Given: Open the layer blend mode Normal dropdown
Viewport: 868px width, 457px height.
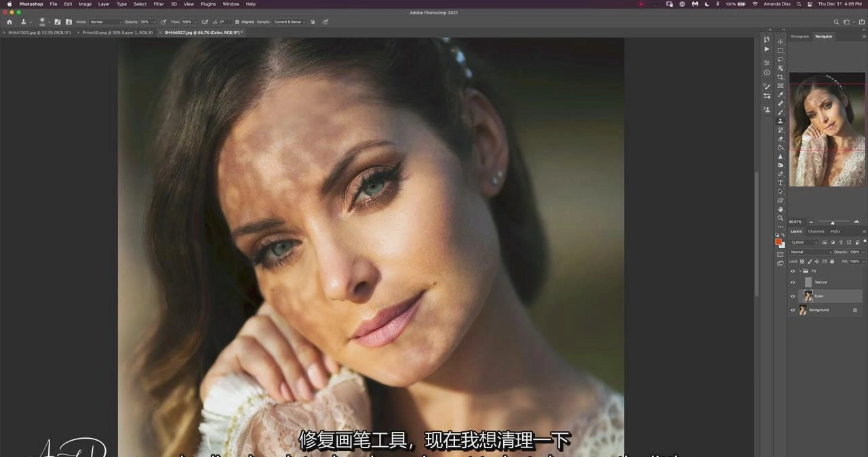Looking at the screenshot, I should pyautogui.click(x=810, y=252).
